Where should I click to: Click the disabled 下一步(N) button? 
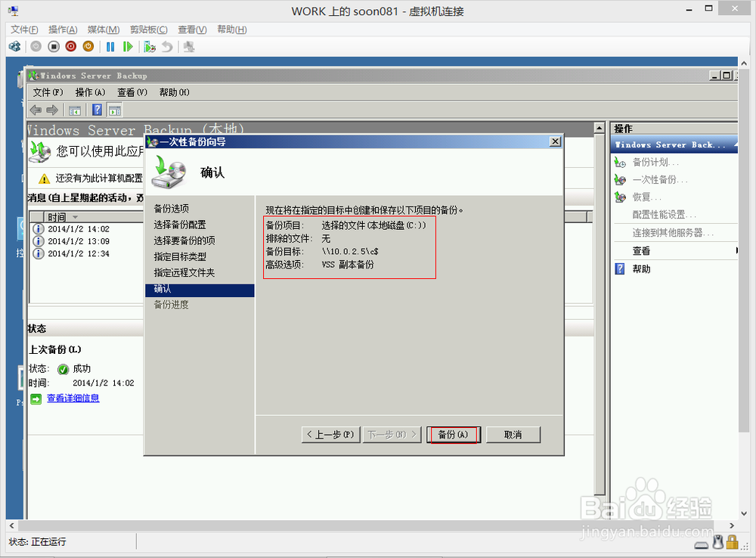392,435
